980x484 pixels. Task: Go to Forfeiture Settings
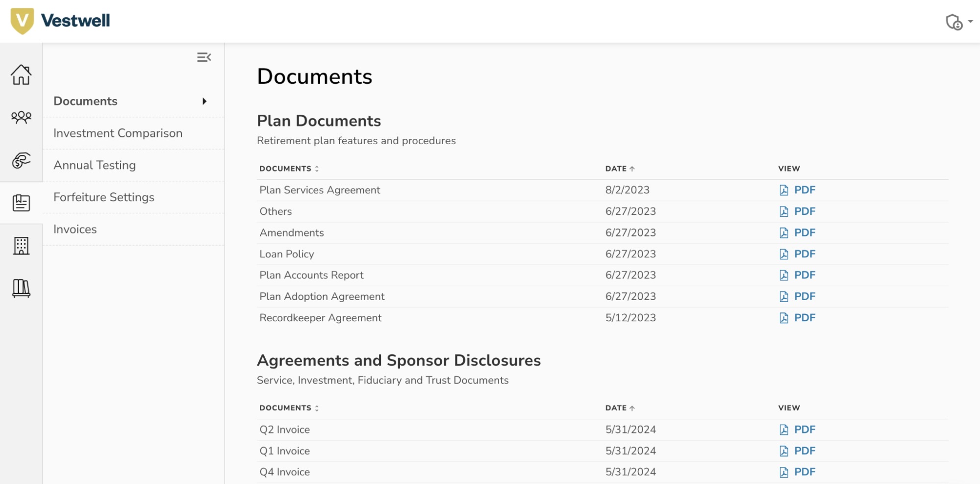pos(103,197)
